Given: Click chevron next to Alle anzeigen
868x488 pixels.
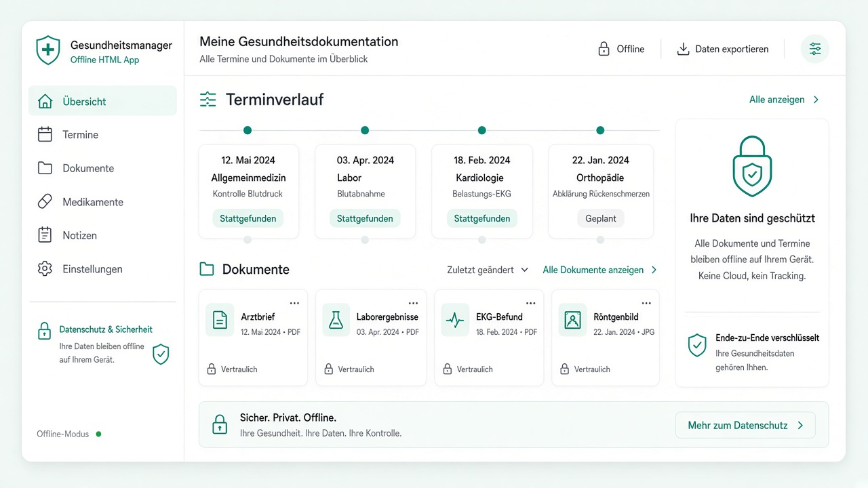Looking at the screenshot, I should click(x=816, y=100).
